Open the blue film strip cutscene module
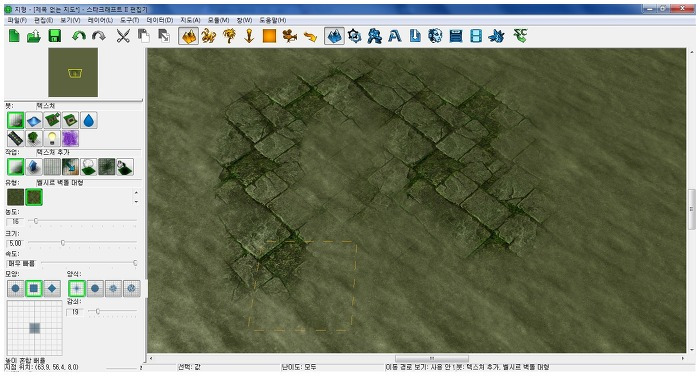 point(476,36)
